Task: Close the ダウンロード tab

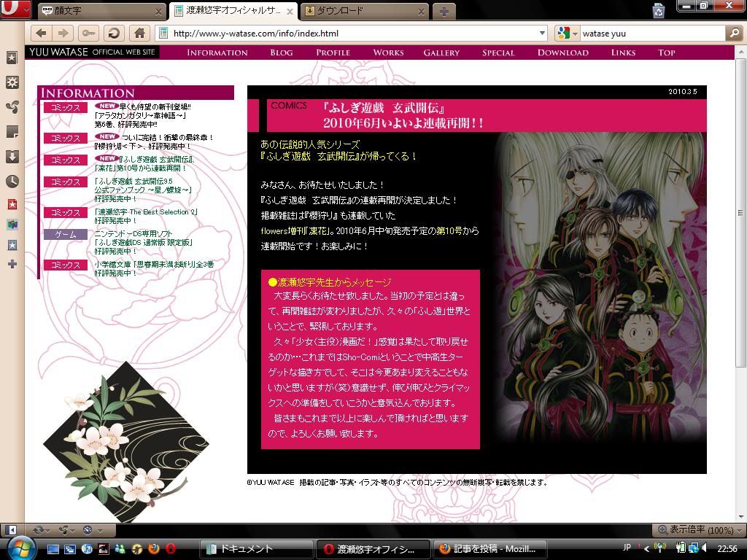Action: coord(421,12)
